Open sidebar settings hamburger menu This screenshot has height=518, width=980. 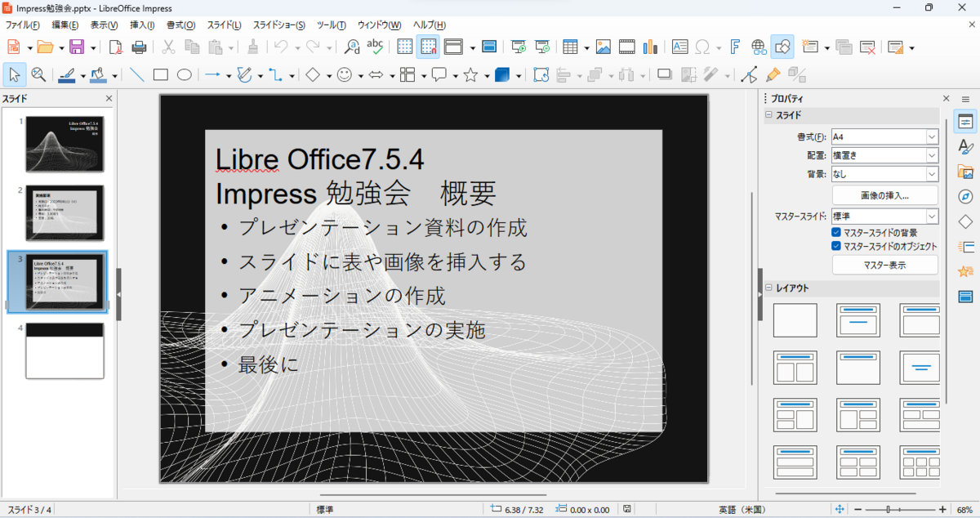(x=965, y=98)
